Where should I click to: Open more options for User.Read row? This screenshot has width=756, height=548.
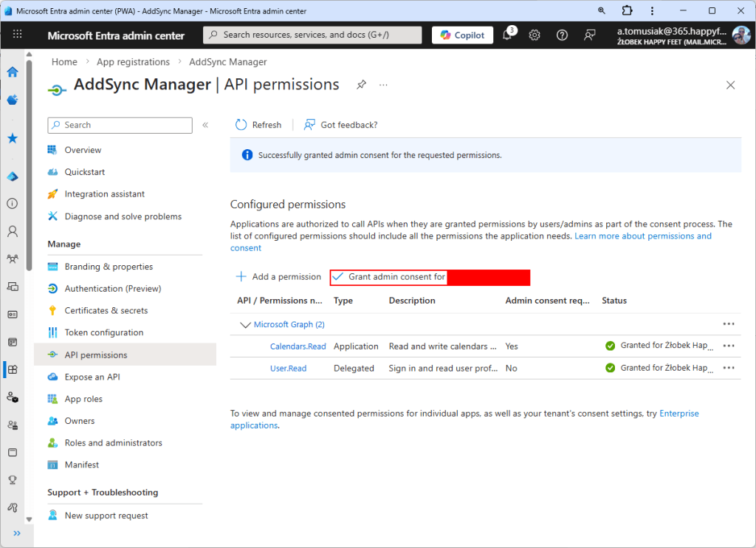coord(729,368)
